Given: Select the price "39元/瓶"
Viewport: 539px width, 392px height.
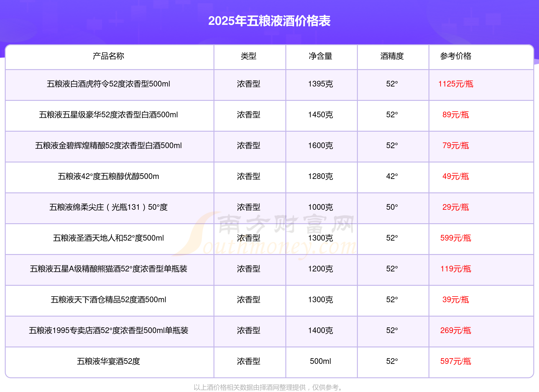Looking at the screenshot, I should point(455,300).
